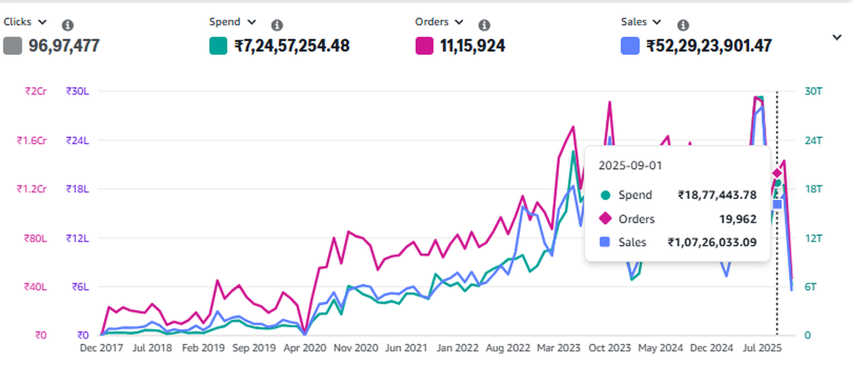Click the teal Spend circle in the tooltip
This screenshot has width=868, height=384.
pos(605,195)
